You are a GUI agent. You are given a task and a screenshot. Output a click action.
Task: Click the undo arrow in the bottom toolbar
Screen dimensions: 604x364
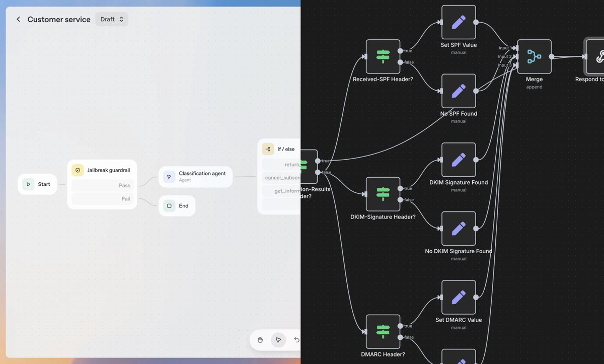tap(296, 340)
